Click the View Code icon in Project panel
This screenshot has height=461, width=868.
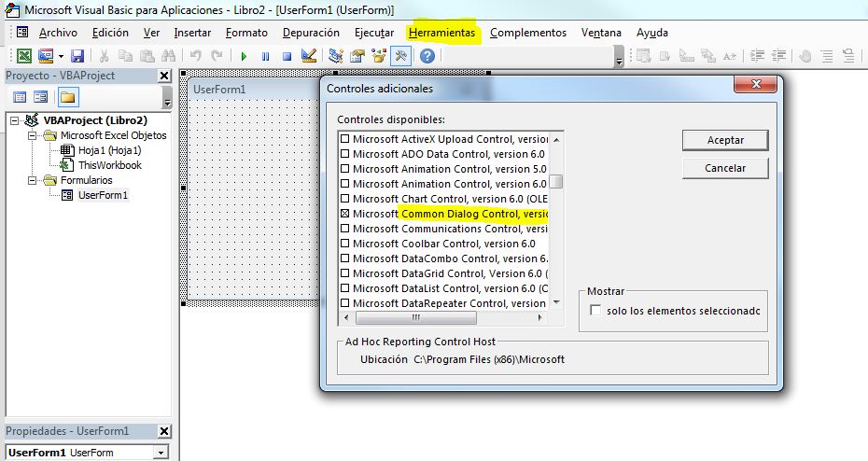[x=20, y=97]
